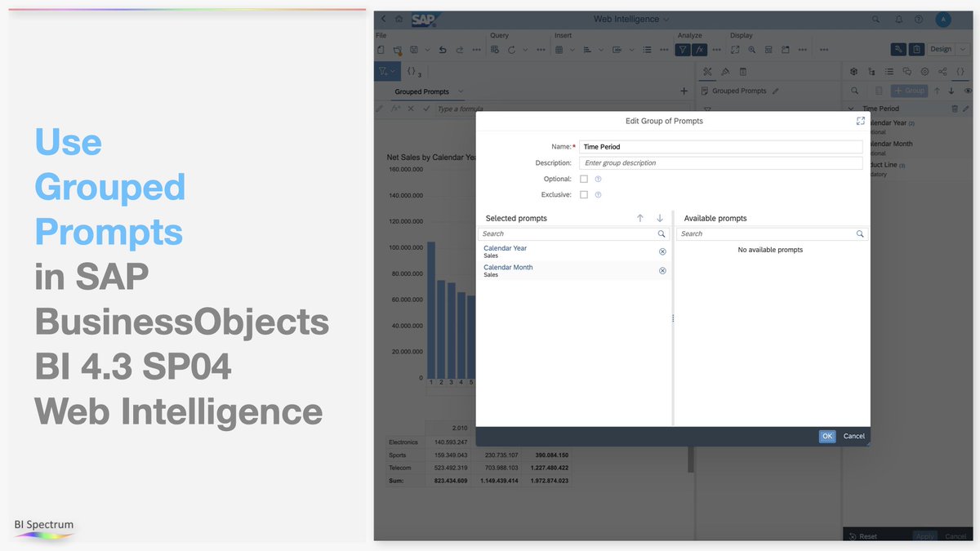Move selected prompt down in dialog
This screenshot has width=980, height=551.
[660, 218]
